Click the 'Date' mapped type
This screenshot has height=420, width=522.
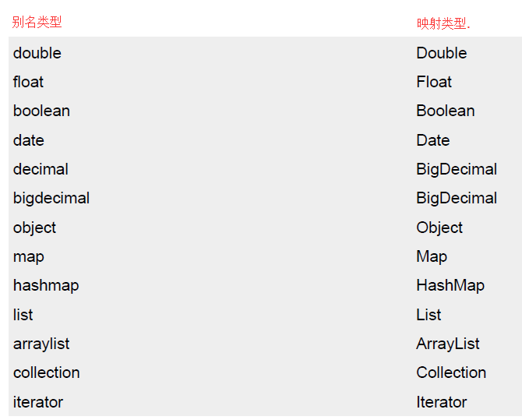[432, 140]
